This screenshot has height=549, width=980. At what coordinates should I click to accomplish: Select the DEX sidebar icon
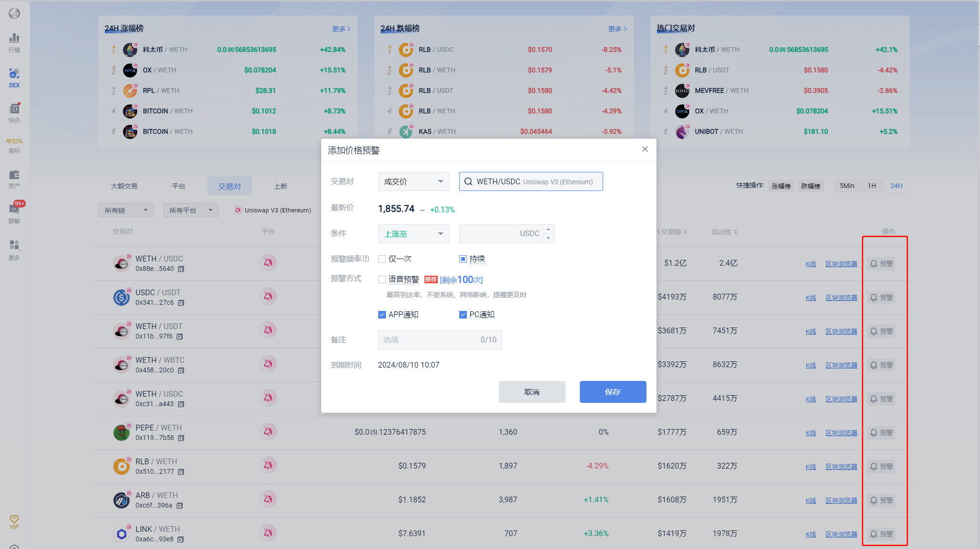pos(14,78)
